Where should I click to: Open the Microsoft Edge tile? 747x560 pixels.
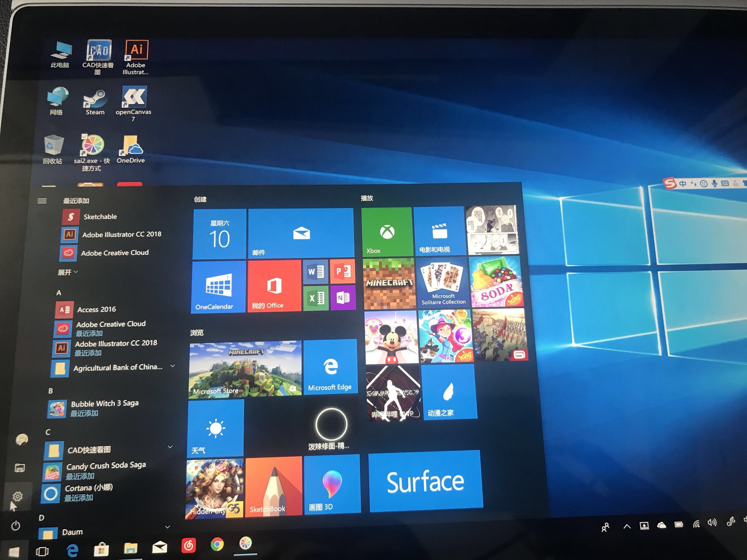(330, 367)
